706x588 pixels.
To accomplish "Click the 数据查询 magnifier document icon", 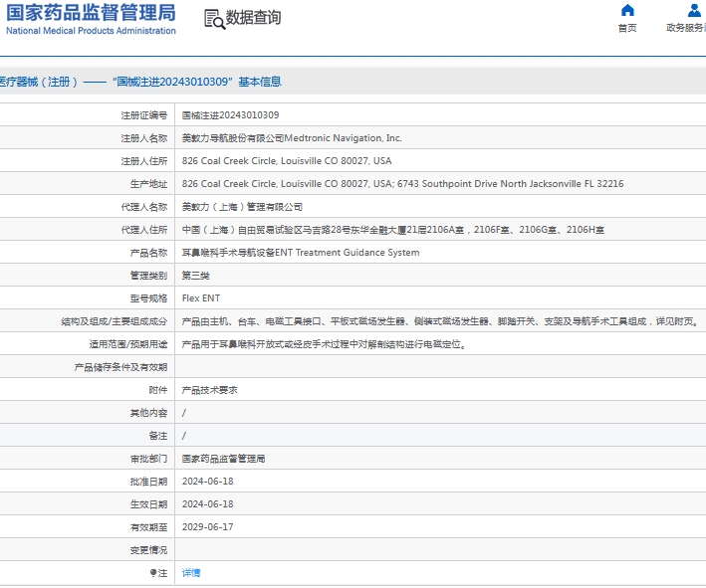I will point(214,19).
